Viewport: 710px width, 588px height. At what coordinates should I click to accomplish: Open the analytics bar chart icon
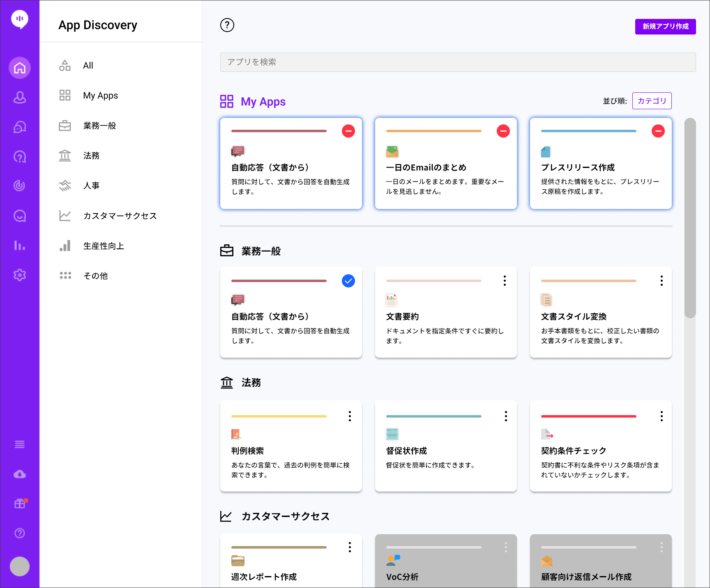tap(19, 246)
